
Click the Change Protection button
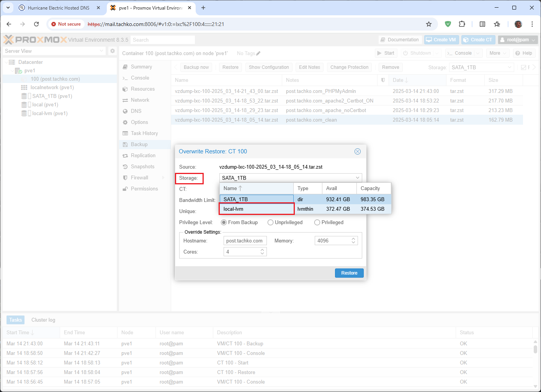(x=349, y=67)
